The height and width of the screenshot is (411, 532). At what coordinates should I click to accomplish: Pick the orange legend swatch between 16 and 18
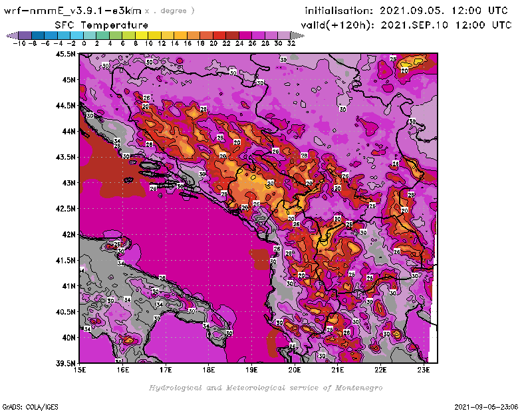click(193, 35)
